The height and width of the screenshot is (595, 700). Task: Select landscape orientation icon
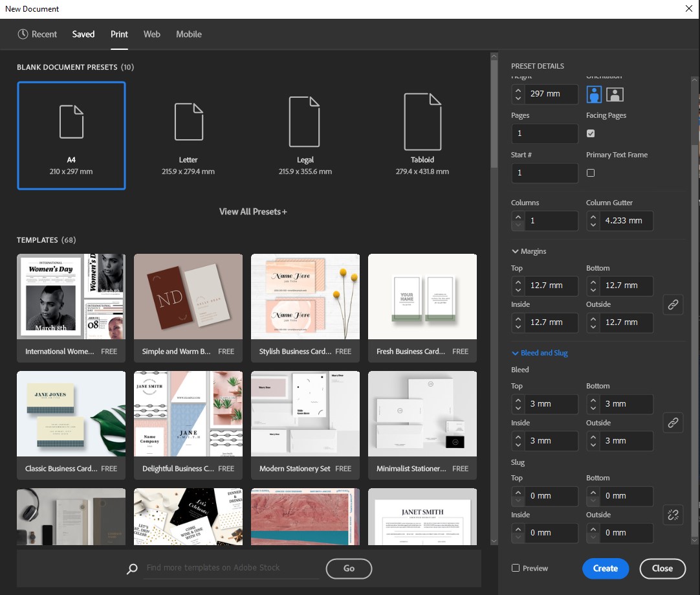[x=615, y=94]
